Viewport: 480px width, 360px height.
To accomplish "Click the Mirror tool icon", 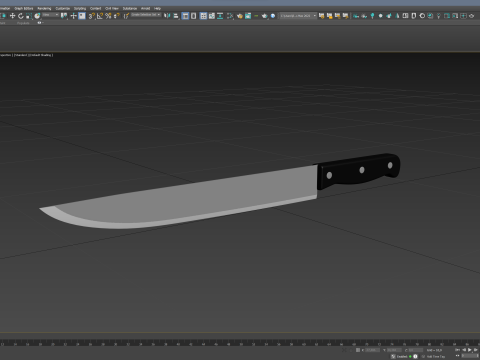I will 167,16.
